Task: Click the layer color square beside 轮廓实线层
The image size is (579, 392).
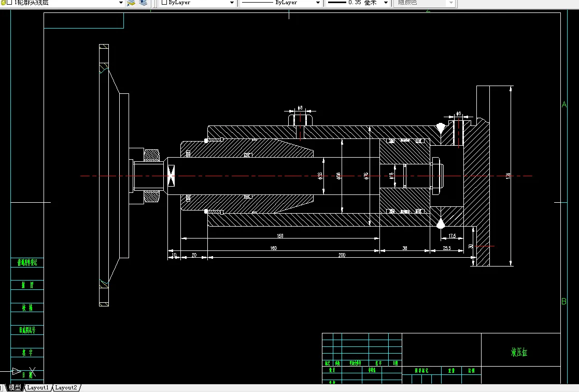Action: click(x=10, y=2)
